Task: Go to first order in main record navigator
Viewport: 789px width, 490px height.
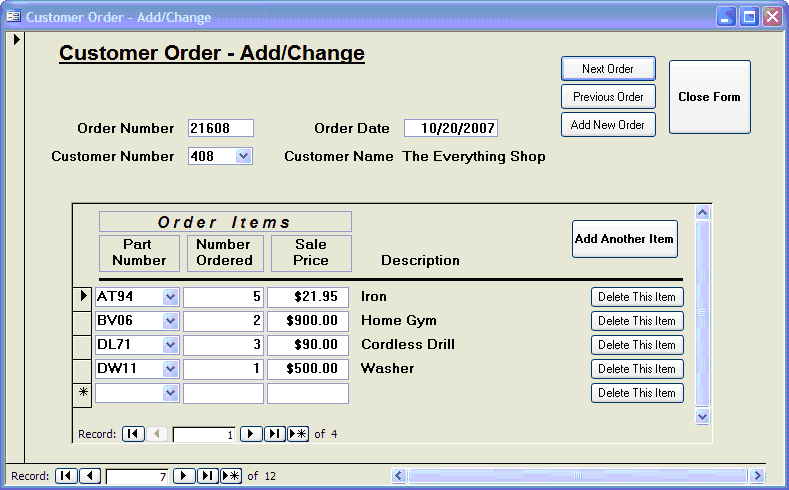Action: point(66,476)
